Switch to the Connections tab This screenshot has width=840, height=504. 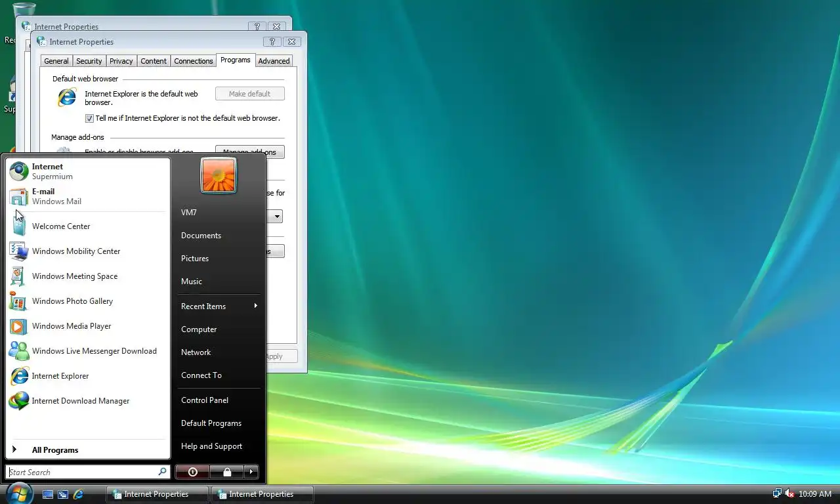coord(194,61)
